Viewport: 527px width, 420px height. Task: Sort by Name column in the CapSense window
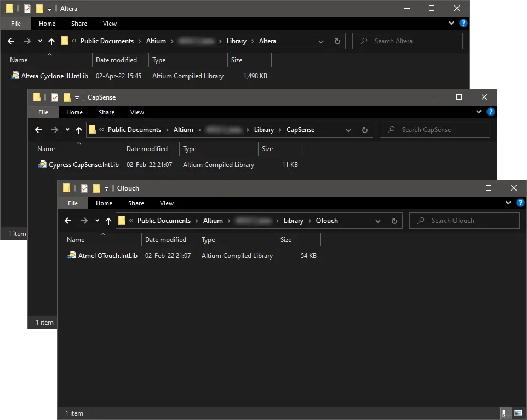click(x=78, y=149)
